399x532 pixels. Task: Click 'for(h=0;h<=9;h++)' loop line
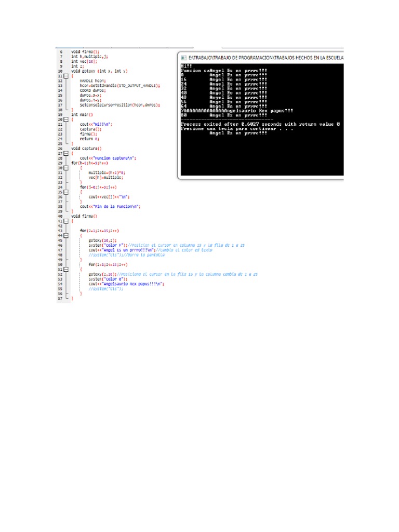tap(89, 163)
